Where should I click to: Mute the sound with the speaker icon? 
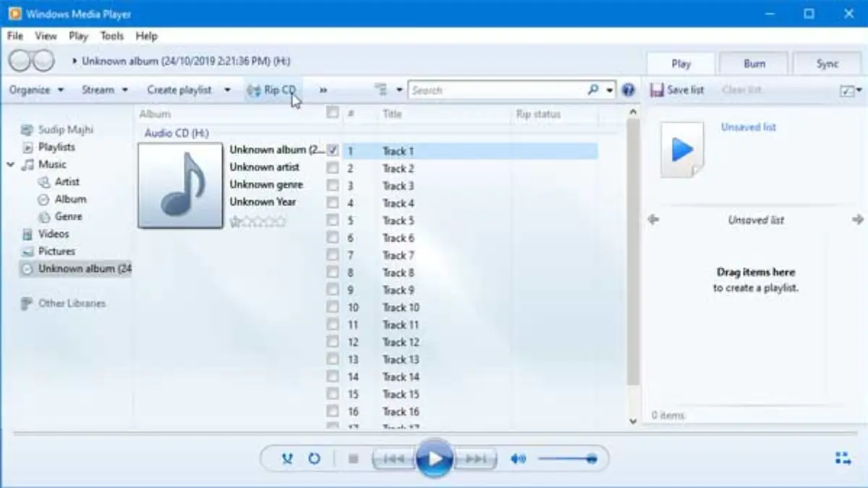pyautogui.click(x=518, y=458)
